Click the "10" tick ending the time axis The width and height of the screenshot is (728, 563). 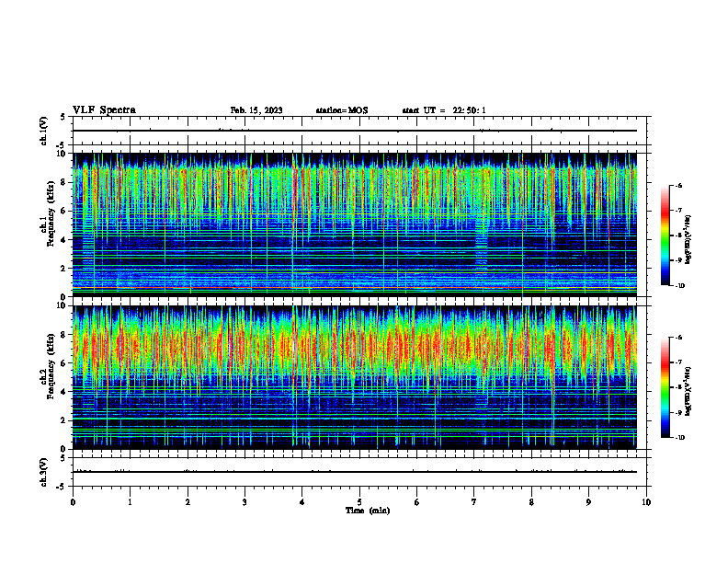pyautogui.click(x=646, y=502)
